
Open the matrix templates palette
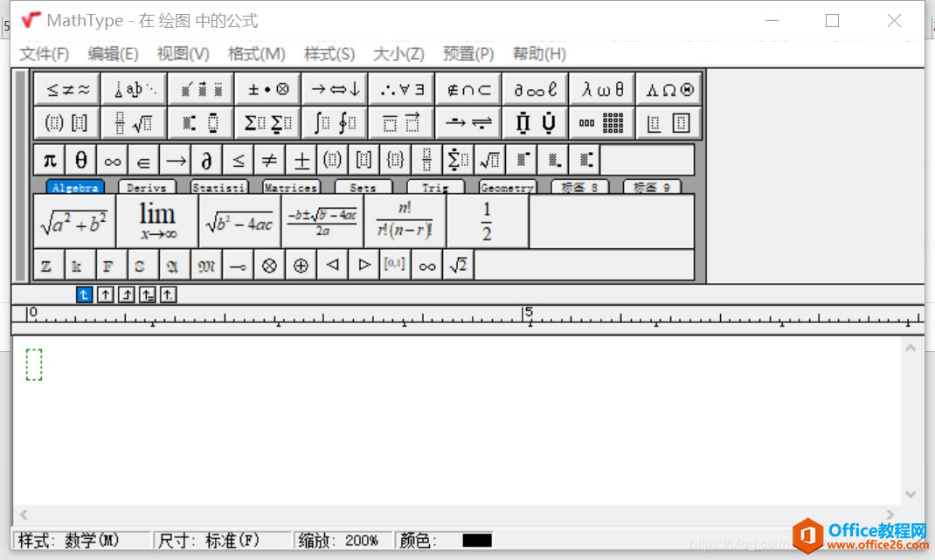click(602, 123)
